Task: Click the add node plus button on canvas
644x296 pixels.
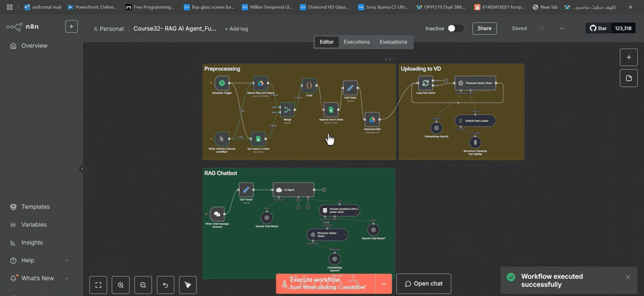Action: [x=629, y=57]
